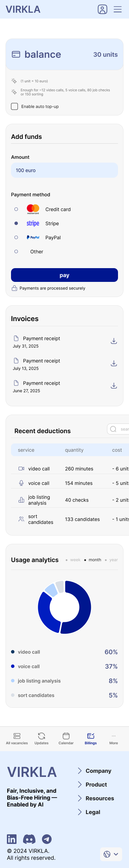Select Other payment method
129x868 pixels.
coord(16,252)
